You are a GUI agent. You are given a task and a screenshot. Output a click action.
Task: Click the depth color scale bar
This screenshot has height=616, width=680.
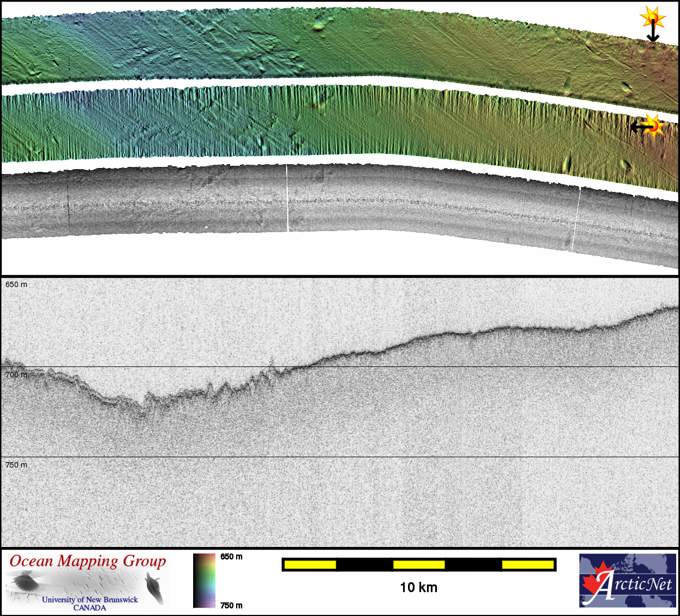(x=204, y=581)
